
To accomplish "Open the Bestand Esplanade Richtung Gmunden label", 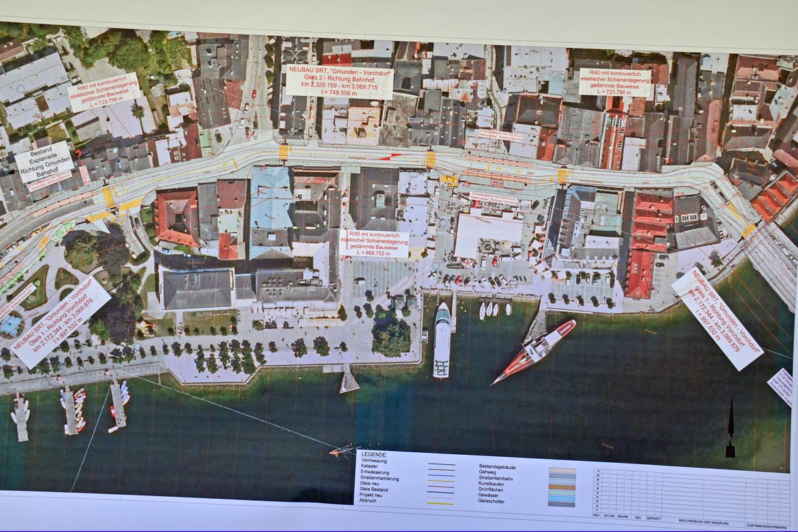I will click(x=44, y=161).
